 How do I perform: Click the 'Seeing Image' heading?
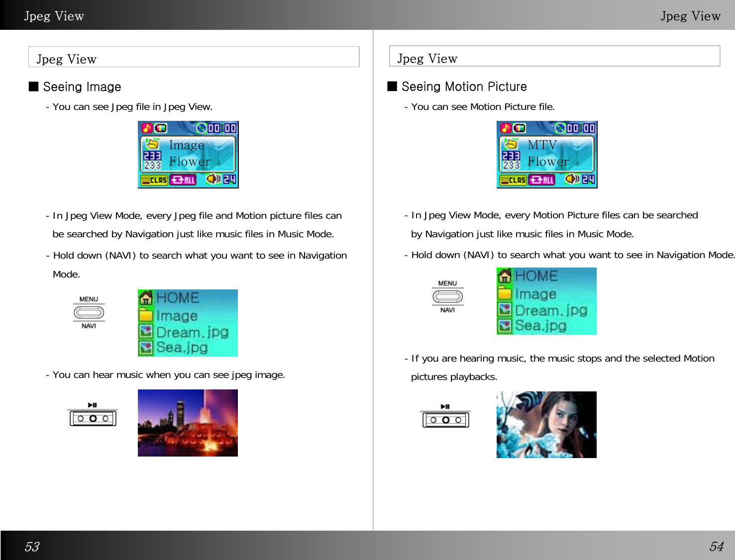[x=82, y=87]
